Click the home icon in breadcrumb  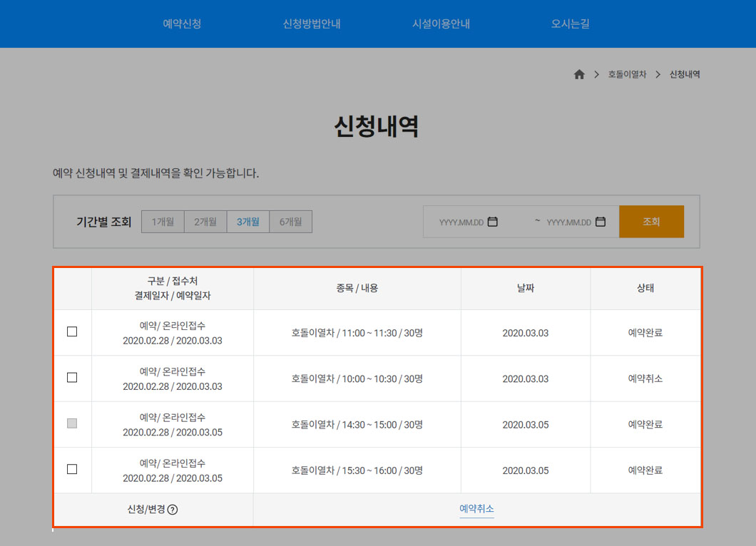click(x=579, y=74)
